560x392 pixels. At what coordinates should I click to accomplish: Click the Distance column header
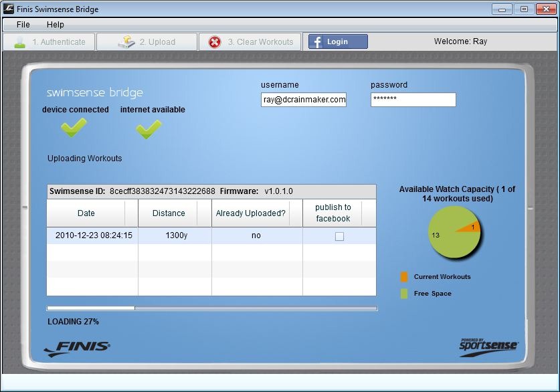tap(175, 213)
